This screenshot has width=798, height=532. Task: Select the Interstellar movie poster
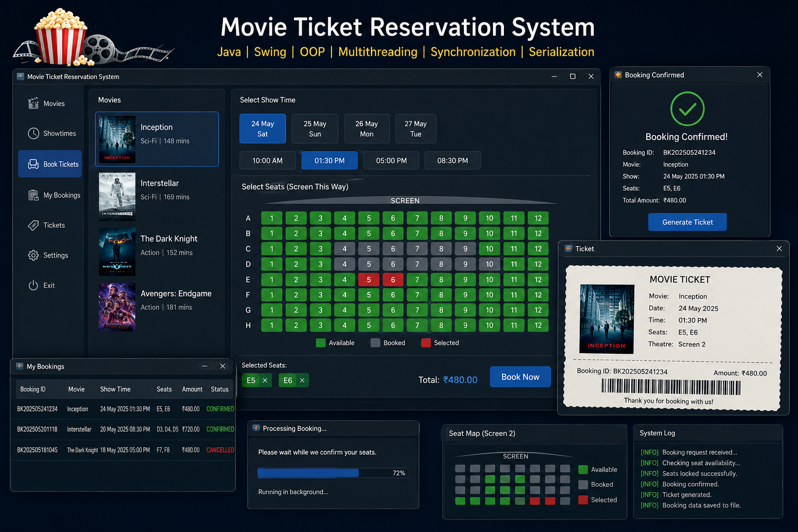pyautogui.click(x=117, y=197)
